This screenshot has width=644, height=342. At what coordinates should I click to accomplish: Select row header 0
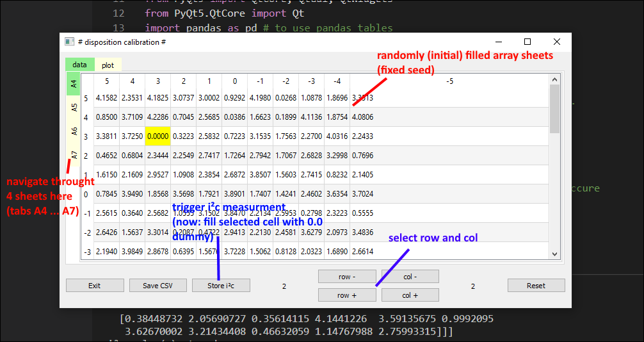point(87,194)
